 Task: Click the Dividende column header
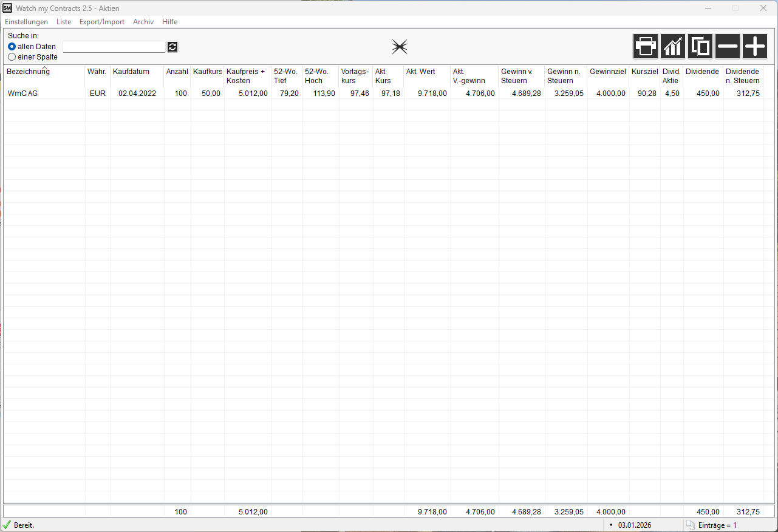click(x=702, y=72)
